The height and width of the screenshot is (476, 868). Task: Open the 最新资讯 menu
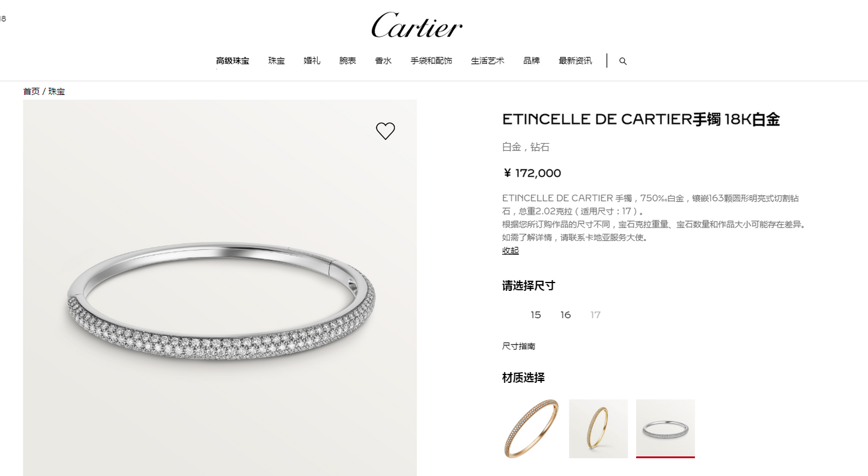tap(575, 61)
